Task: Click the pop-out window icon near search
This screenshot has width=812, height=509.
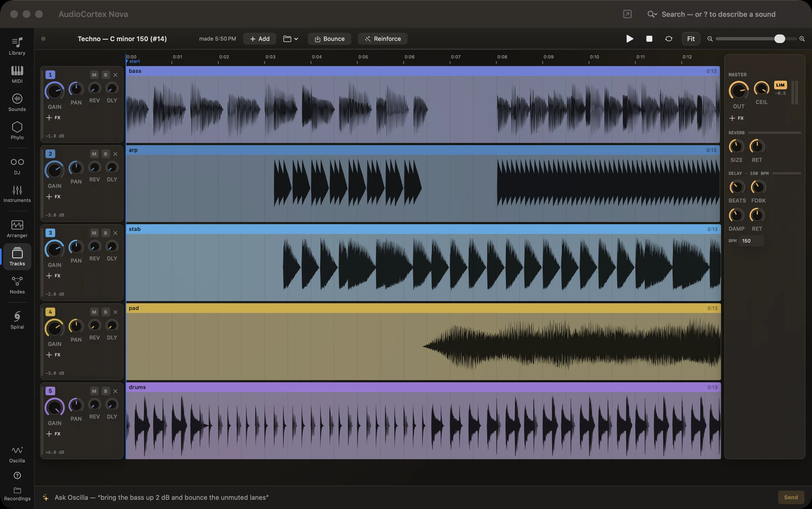Action: 627,14
